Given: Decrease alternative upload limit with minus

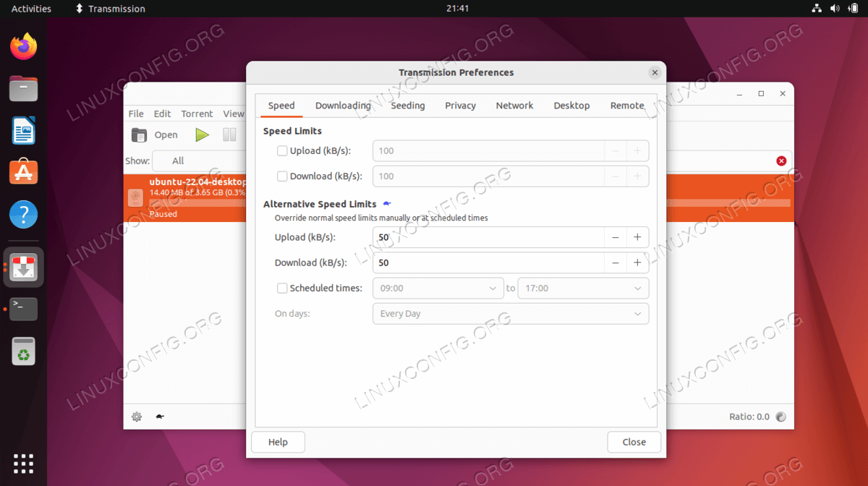Looking at the screenshot, I should [616, 238].
